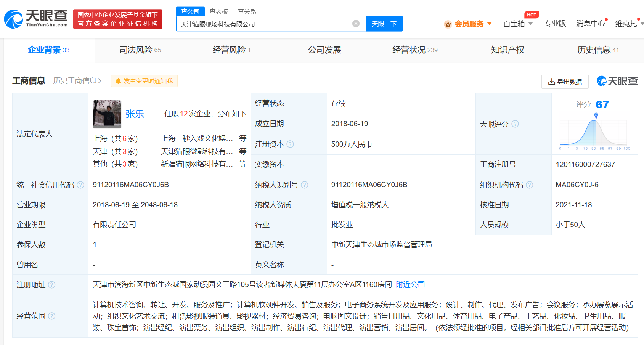
Task: Click the TianYanCha logo
Action: 36,19
